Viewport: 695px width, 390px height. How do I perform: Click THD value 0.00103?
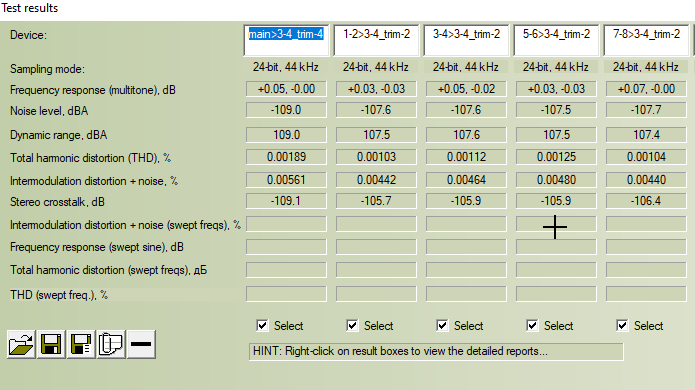[376, 157]
